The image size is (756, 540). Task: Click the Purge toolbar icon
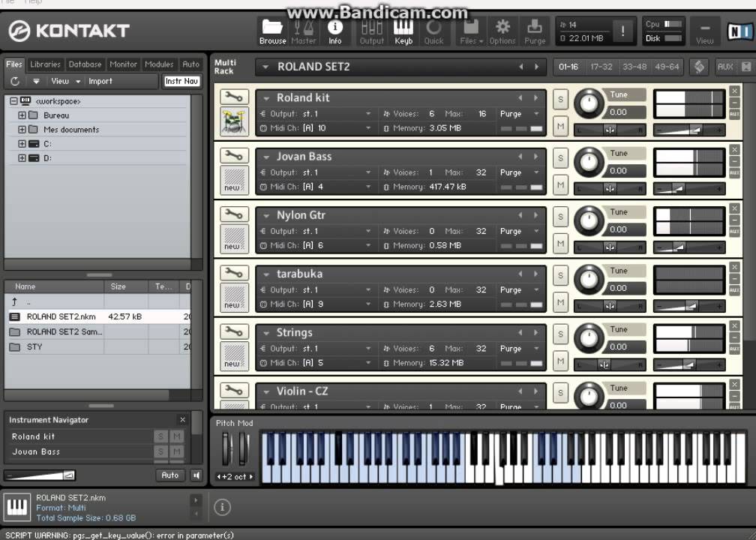[535, 31]
